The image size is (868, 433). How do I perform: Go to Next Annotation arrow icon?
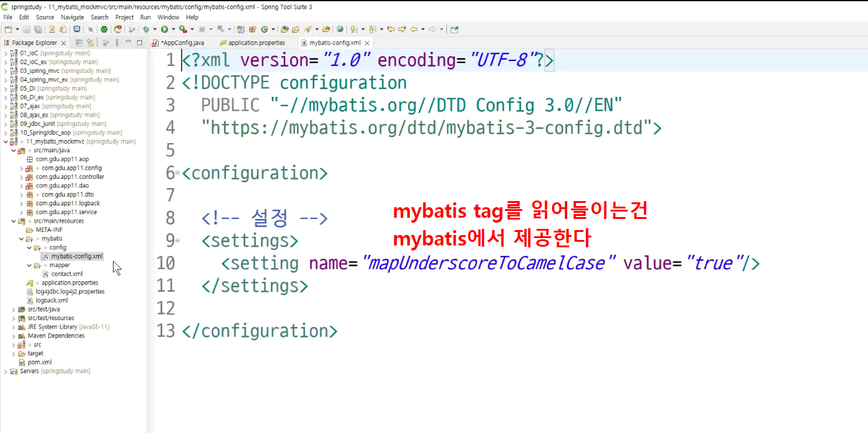coord(353,29)
